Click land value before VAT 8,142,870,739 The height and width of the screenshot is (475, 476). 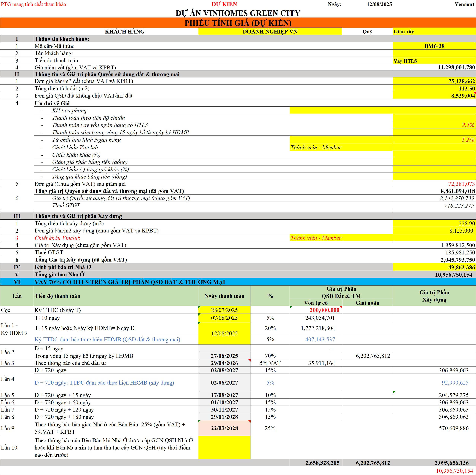pyautogui.click(x=457, y=198)
